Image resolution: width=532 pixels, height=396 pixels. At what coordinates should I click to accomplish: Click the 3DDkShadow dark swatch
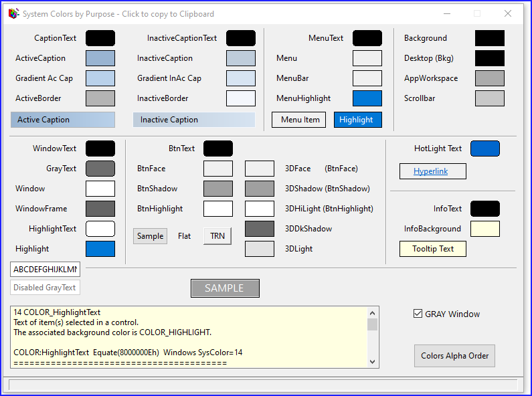[x=260, y=229]
